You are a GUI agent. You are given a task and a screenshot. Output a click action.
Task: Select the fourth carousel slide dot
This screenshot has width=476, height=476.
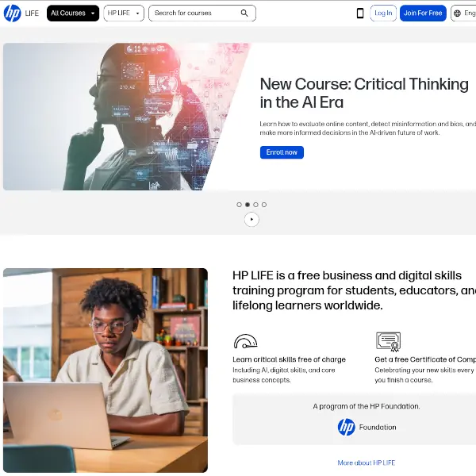pyautogui.click(x=264, y=205)
